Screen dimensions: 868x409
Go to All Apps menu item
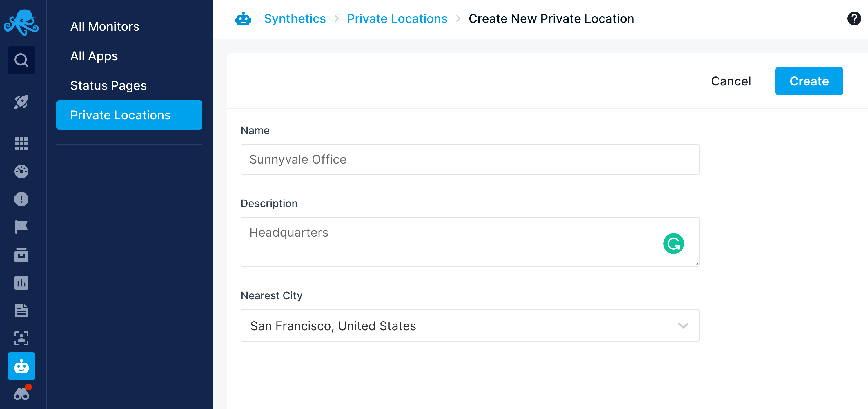[x=94, y=56]
